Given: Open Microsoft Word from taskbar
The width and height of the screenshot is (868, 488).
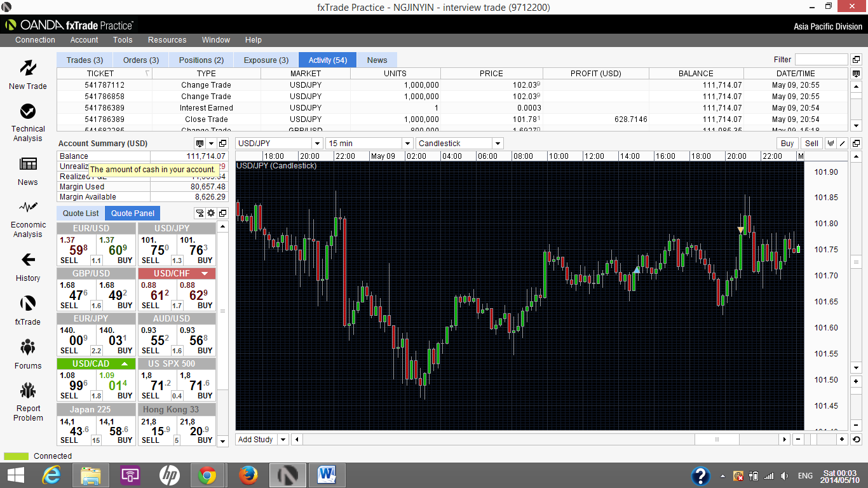Looking at the screenshot, I should [327, 475].
